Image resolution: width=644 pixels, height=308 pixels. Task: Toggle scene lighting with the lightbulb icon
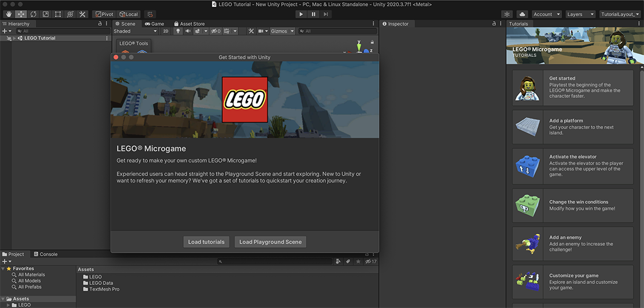click(x=178, y=31)
